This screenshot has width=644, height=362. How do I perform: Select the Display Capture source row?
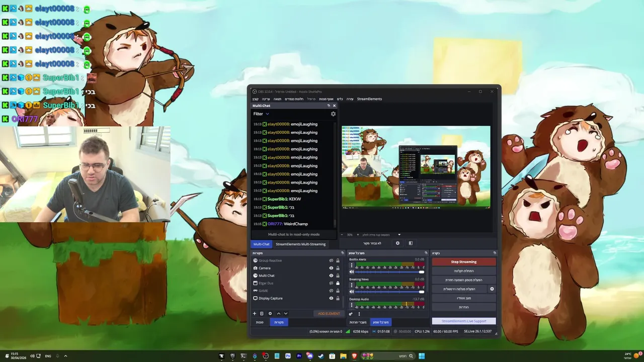[297, 298]
